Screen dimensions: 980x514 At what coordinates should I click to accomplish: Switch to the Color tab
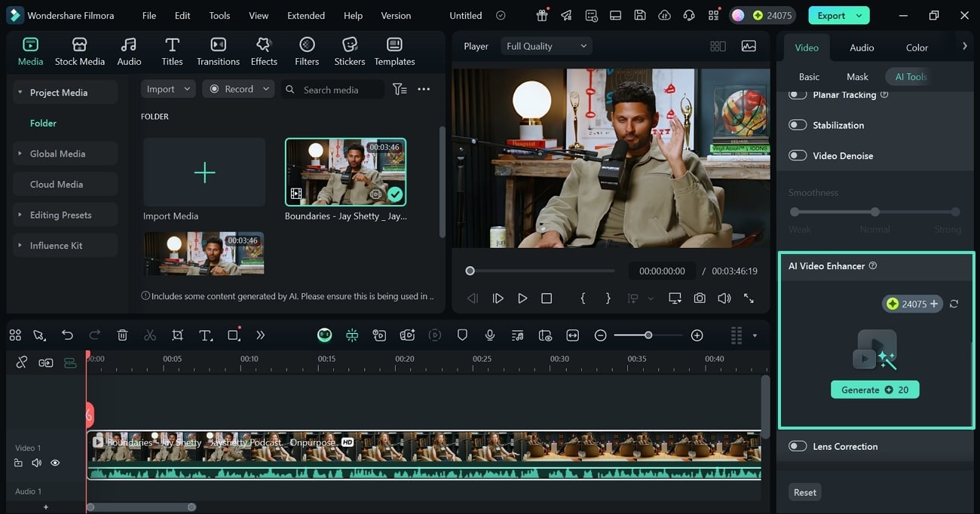pyautogui.click(x=917, y=47)
